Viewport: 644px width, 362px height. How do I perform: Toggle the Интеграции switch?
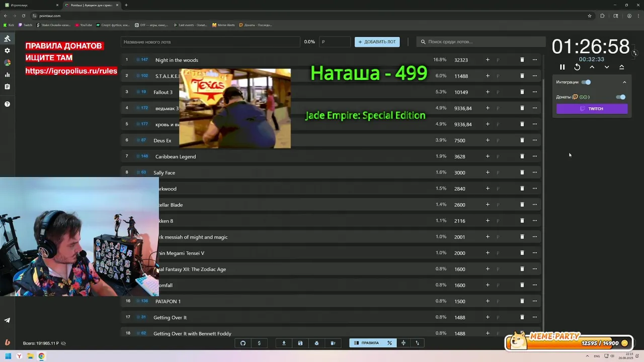click(x=586, y=82)
